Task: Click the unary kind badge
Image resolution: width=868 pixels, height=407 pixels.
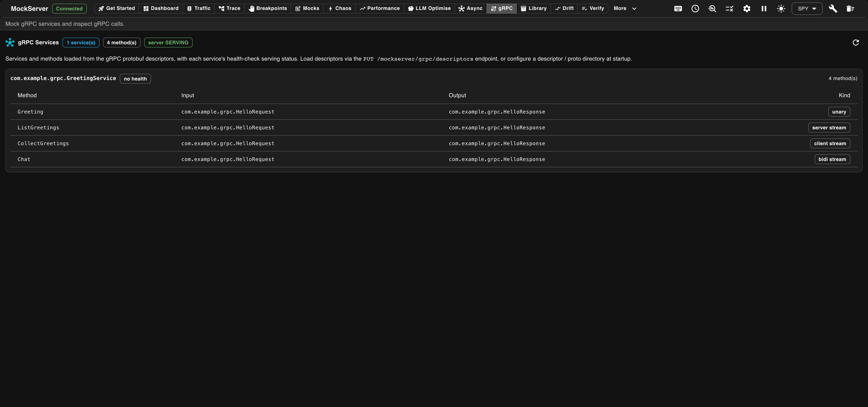Action: pyautogui.click(x=839, y=112)
